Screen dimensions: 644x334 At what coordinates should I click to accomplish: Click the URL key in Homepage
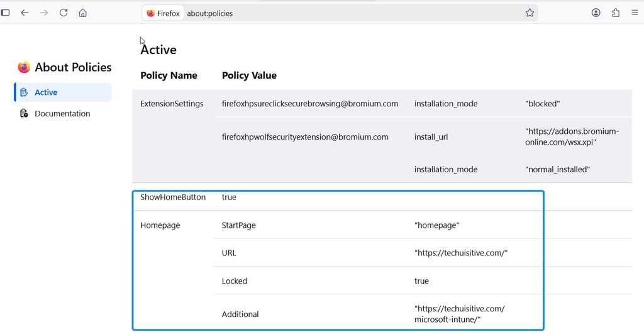pyautogui.click(x=229, y=253)
